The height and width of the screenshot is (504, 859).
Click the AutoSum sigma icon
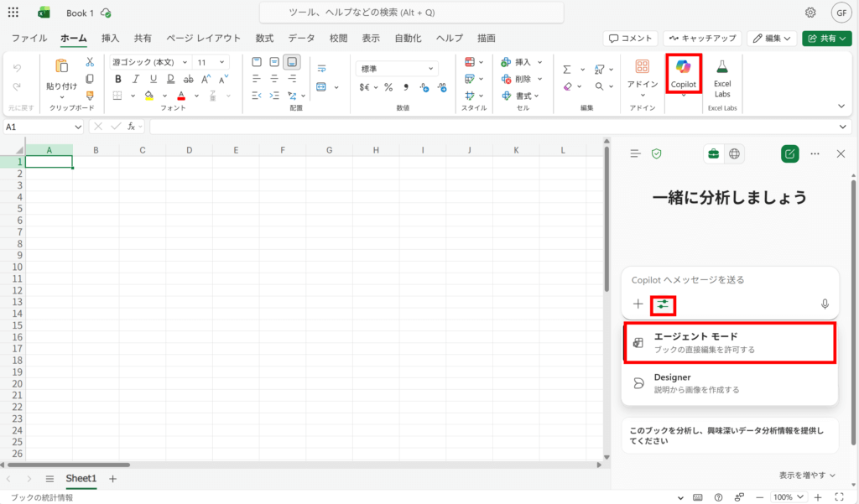click(x=567, y=69)
